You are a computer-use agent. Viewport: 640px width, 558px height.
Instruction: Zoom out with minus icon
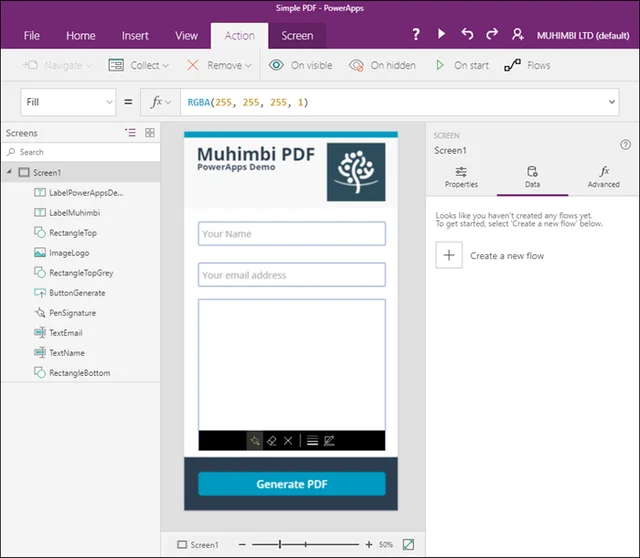tap(242, 544)
